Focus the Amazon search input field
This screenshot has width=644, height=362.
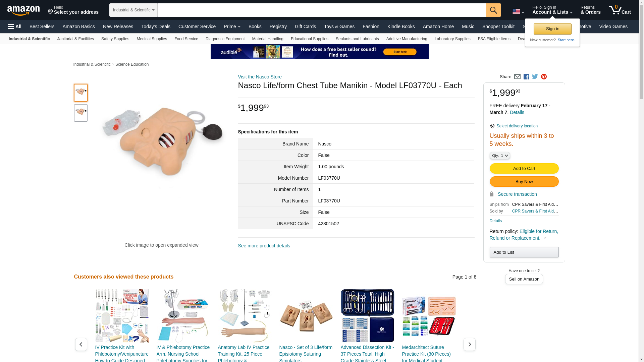click(x=322, y=10)
